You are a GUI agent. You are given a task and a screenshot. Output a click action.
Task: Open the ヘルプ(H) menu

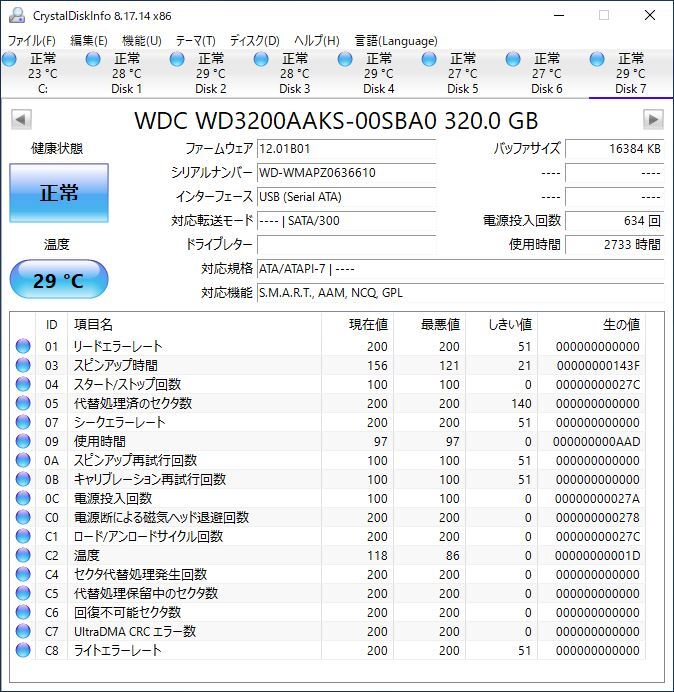[x=317, y=41]
